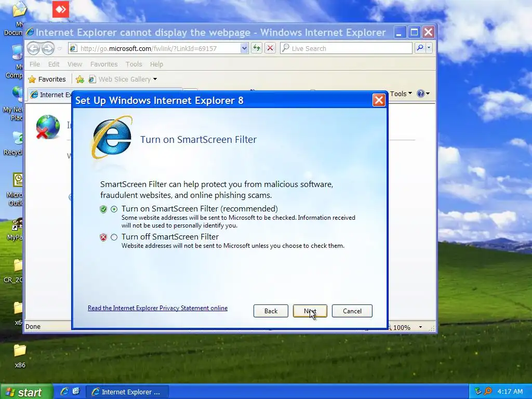The width and height of the screenshot is (532, 399).
Task: Open the zoom level dropdown arrow
Action: pyautogui.click(x=420, y=327)
